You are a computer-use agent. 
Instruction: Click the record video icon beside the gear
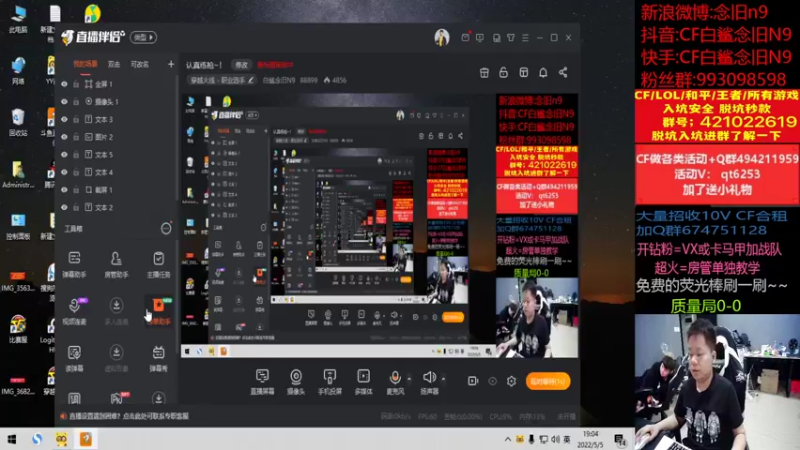473,381
